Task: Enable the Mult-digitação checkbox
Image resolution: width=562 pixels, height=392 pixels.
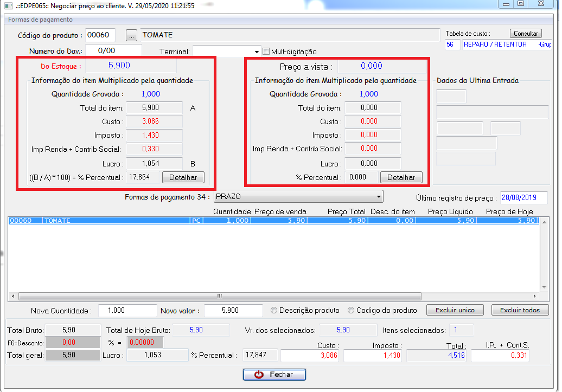Action: pos(266,52)
